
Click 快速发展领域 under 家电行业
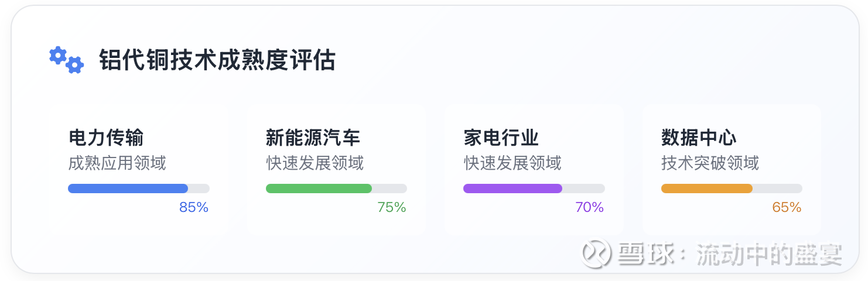[x=512, y=163]
